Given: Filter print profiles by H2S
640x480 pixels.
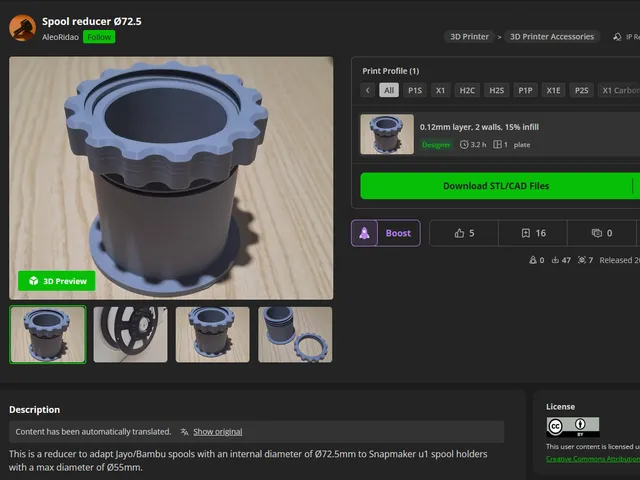Looking at the screenshot, I should coord(497,90).
